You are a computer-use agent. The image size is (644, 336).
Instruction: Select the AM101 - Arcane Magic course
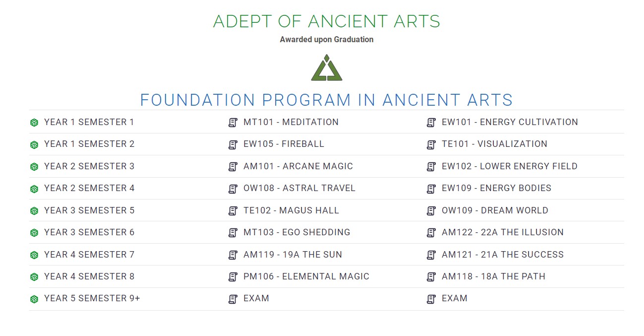click(298, 166)
